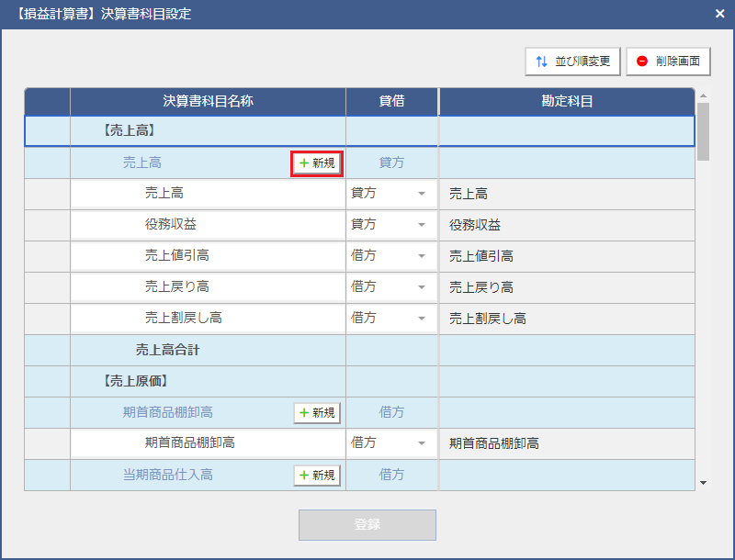Click the 並び順変更 sort order button
Image resolution: width=735 pixels, height=560 pixels.
click(573, 62)
